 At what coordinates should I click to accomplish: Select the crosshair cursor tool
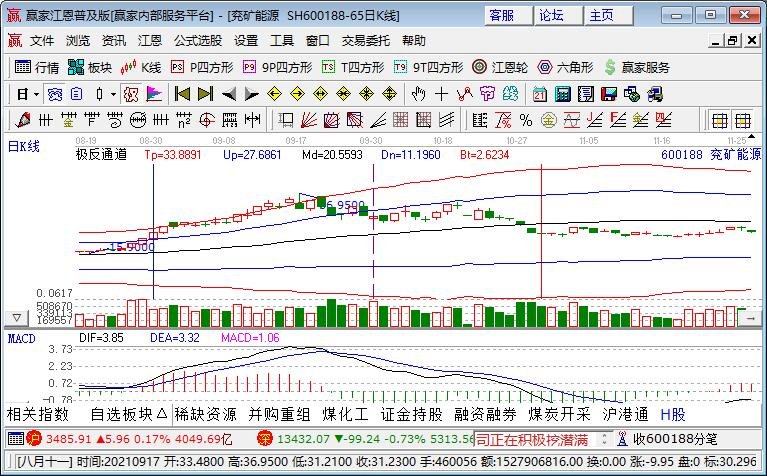[x=441, y=94]
